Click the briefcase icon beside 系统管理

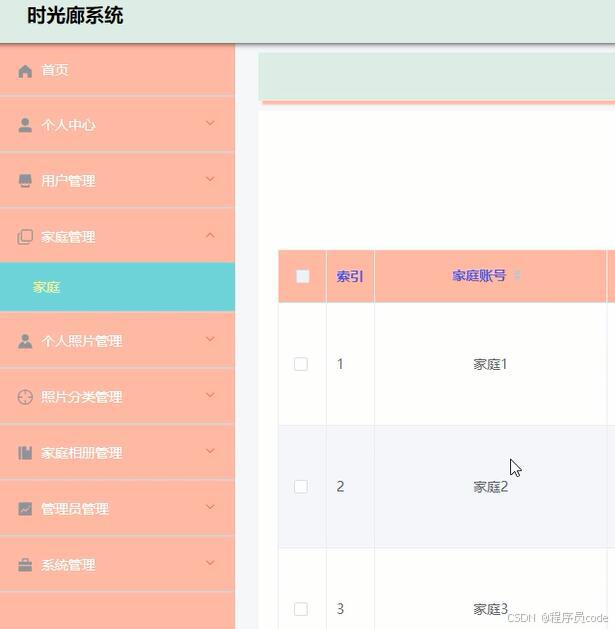click(25, 565)
